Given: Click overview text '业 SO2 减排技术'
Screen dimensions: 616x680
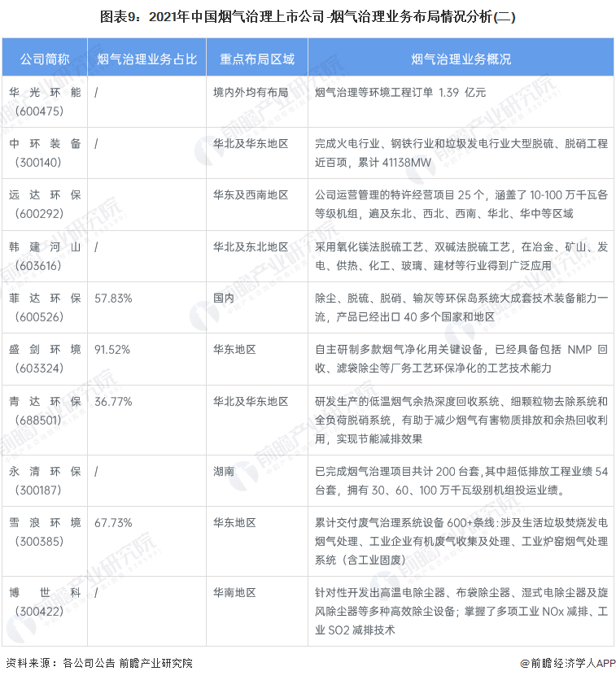Looking at the screenshot, I should click(x=355, y=630).
